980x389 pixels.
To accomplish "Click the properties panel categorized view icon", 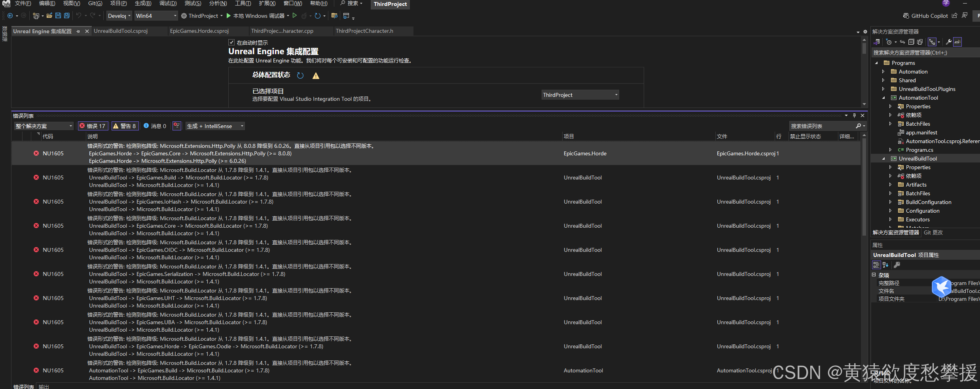I will tap(876, 265).
